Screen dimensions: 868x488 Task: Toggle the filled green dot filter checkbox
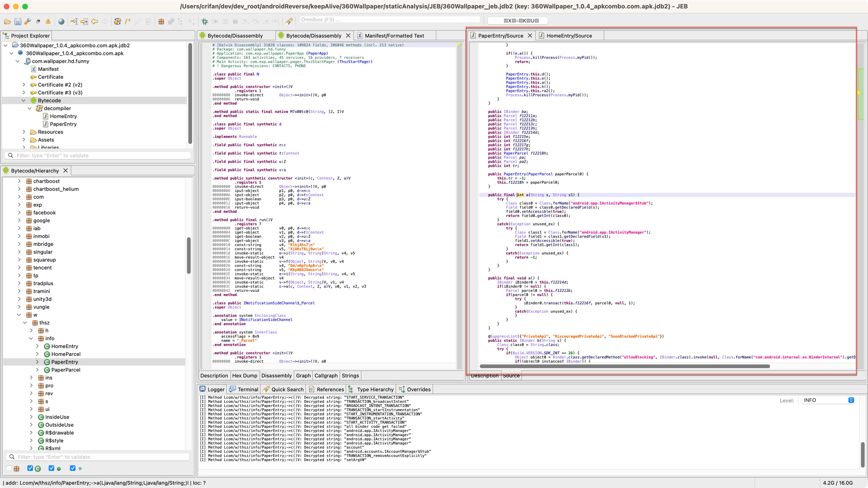tap(51, 468)
